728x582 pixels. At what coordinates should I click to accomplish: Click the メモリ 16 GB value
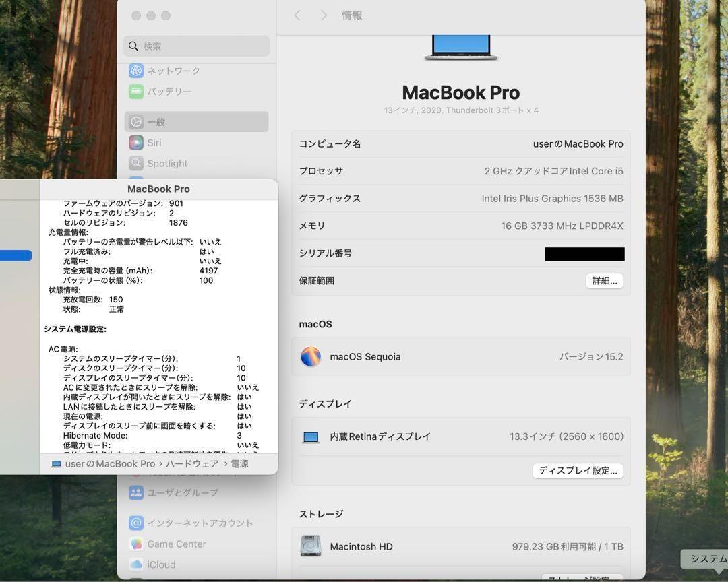(x=562, y=226)
